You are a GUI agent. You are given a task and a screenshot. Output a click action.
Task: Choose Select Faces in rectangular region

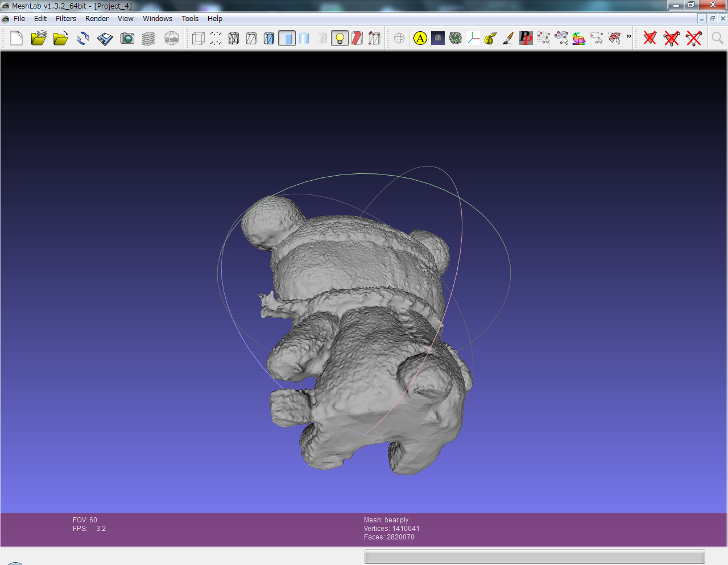pyautogui.click(x=614, y=38)
